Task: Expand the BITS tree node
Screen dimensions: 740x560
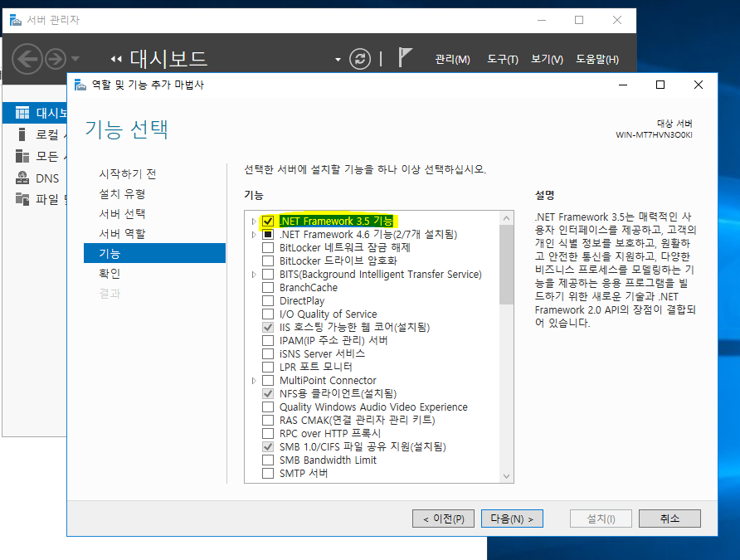Action: (x=254, y=274)
